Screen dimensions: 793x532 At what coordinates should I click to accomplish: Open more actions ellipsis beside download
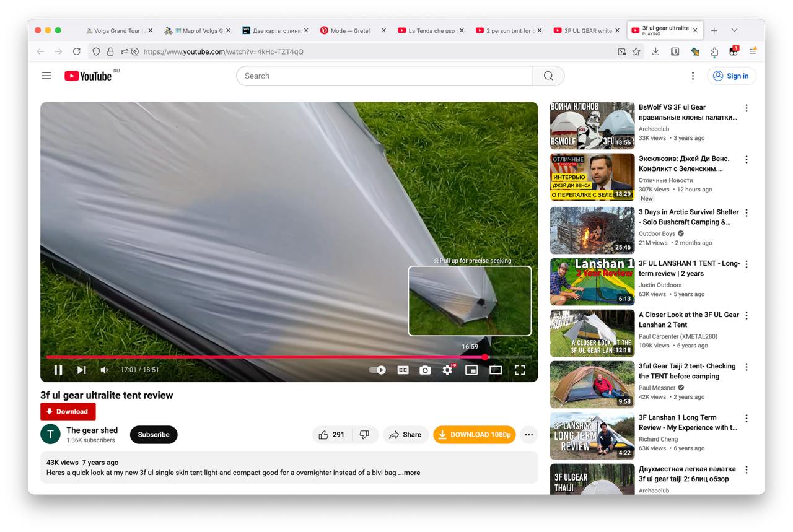[528, 435]
